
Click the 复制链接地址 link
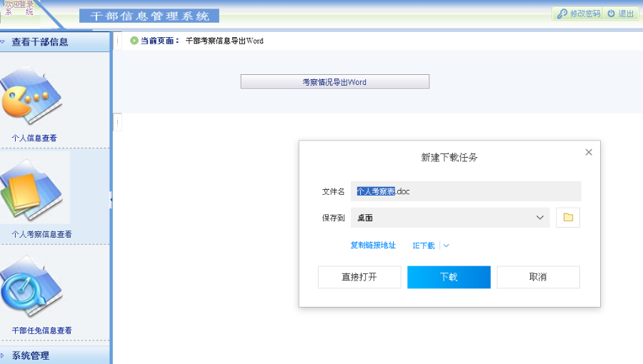click(373, 246)
